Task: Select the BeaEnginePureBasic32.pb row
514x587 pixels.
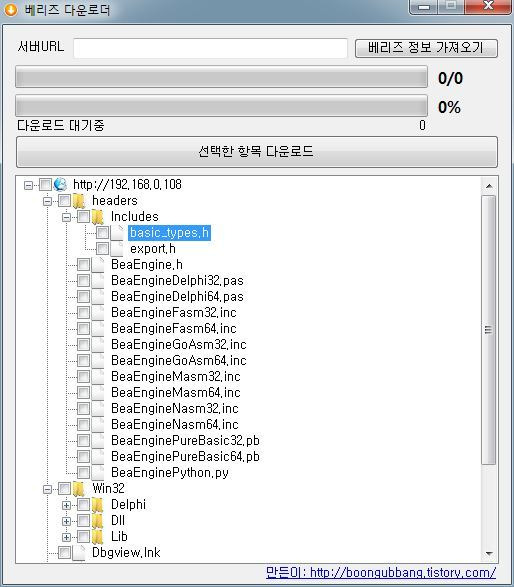Action: [x=185, y=441]
